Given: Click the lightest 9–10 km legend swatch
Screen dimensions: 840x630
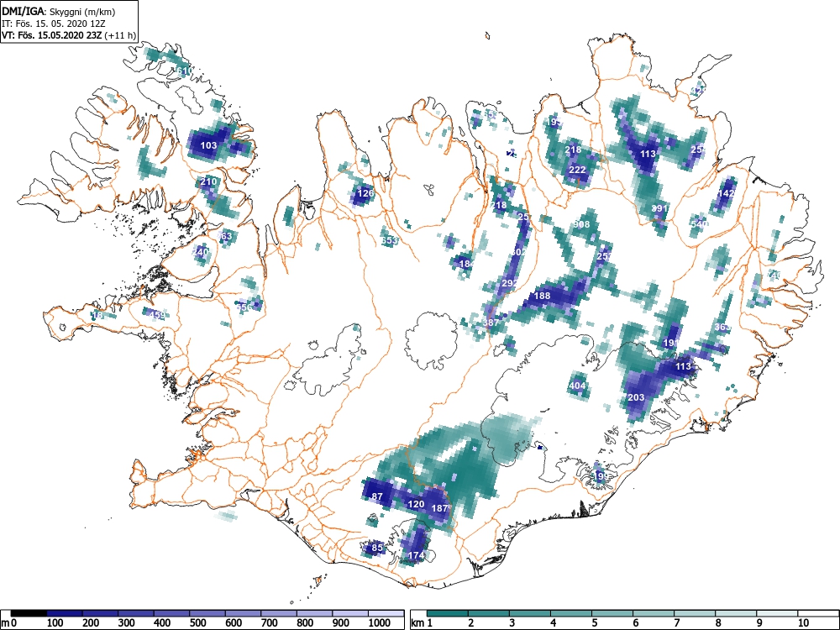Looking at the screenshot, I should pos(777,613).
